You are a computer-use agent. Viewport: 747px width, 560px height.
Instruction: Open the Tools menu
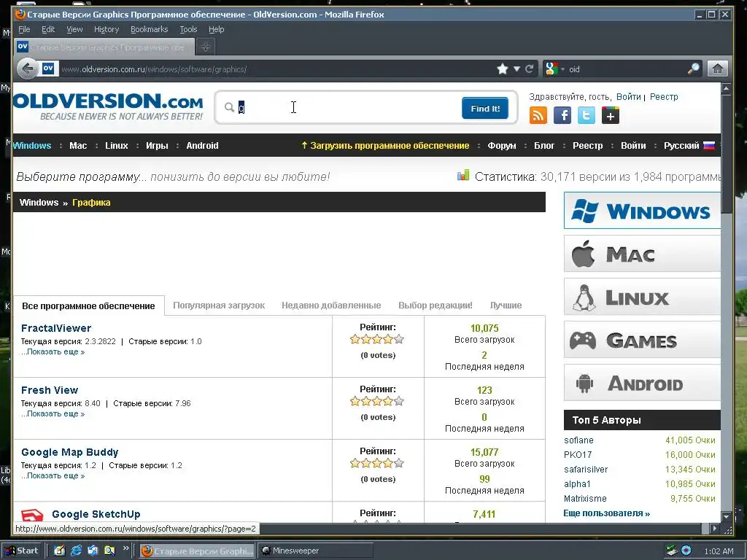click(188, 29)
